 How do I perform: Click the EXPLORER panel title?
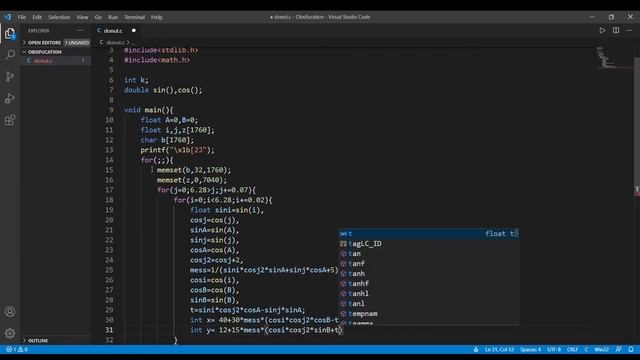pyautogui.click(x=39, y=31)
